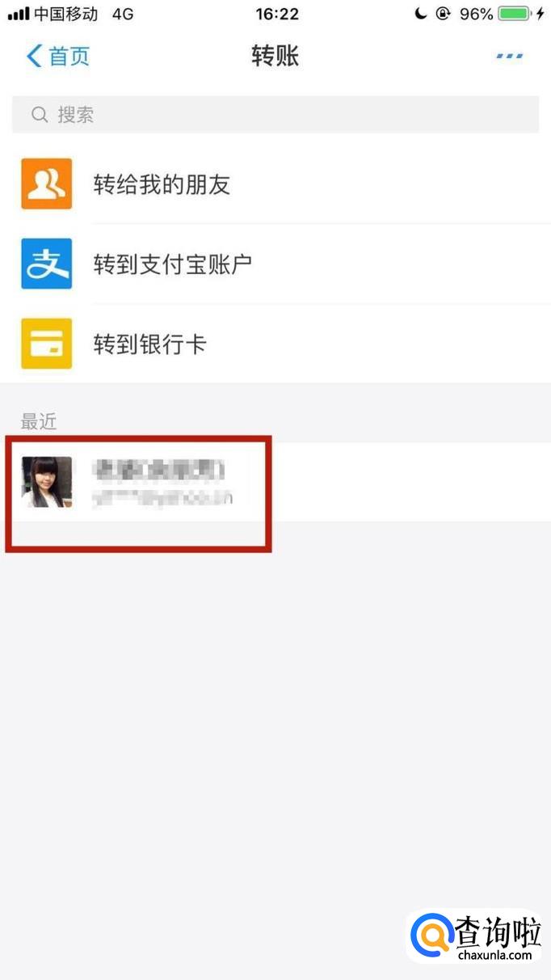Focus the 搜索 search field
The height and width of the screenshot is (980, 551).
[x=275, y=115]
